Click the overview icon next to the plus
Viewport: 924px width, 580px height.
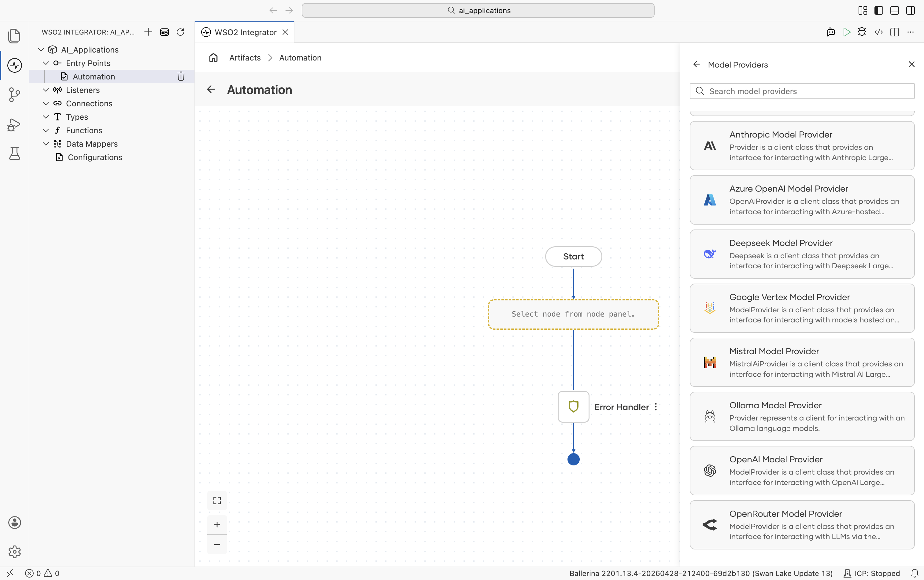(x=164, y=32)
